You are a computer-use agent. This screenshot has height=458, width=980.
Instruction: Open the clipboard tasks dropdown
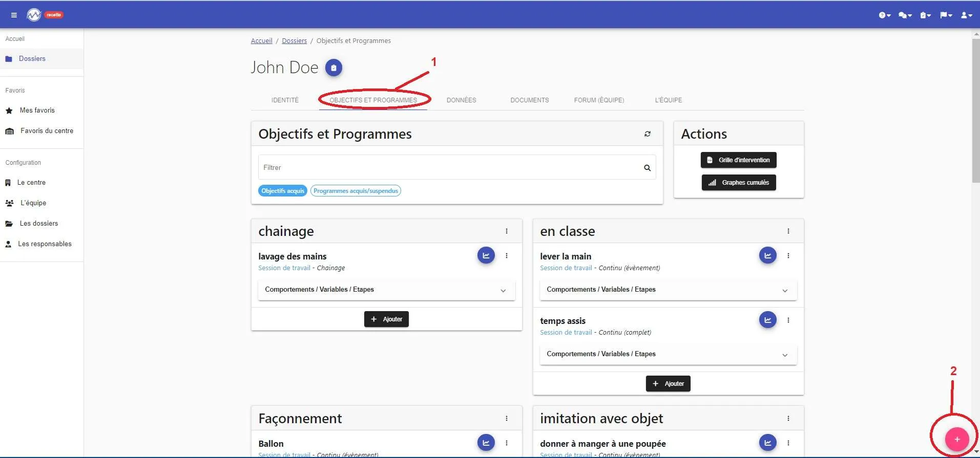pos(925,15)
